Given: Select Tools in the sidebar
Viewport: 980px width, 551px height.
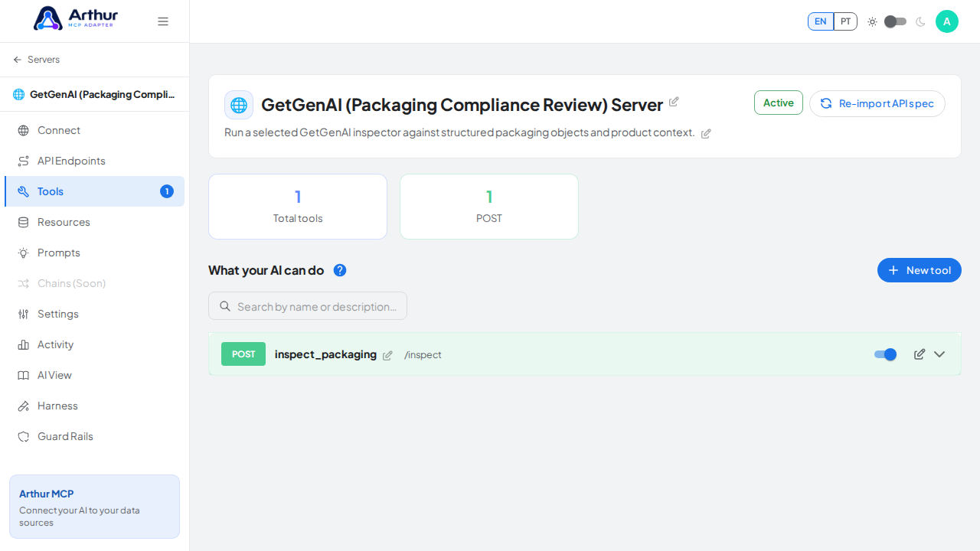Looking at the screenshot, I should (94, 191).
